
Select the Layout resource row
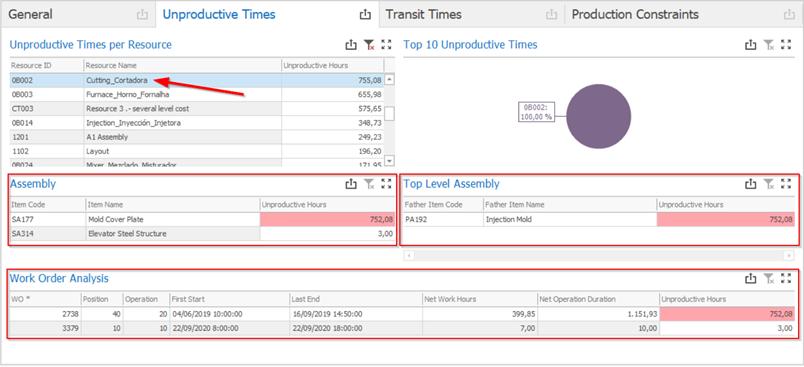tap(197, 152)
